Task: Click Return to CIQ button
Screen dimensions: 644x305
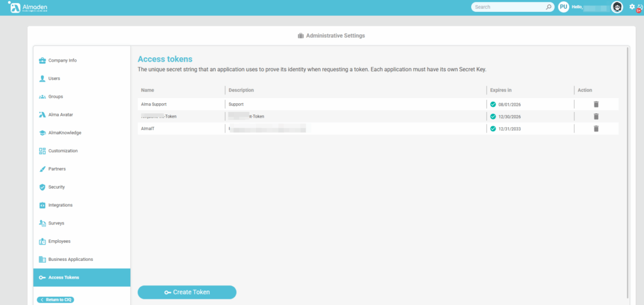Action: coord(55,299)
